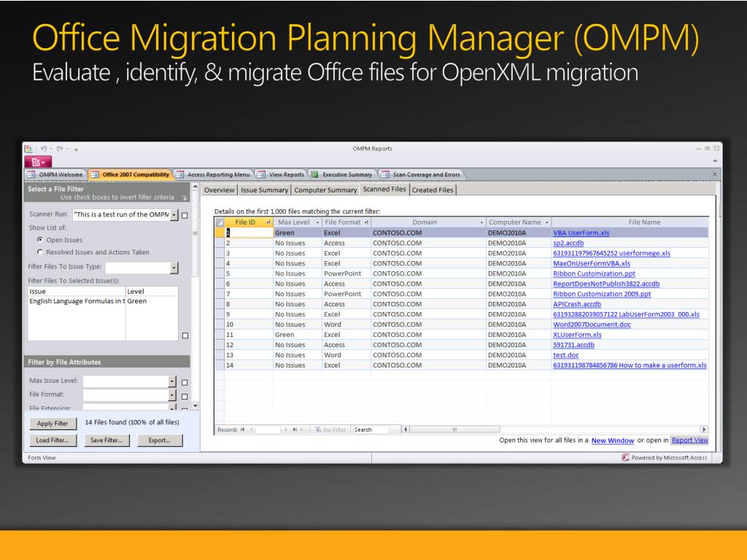Open the Executive Summary tab
The image size is (747, 560).
pyautogui.click(x=343, y=175)
